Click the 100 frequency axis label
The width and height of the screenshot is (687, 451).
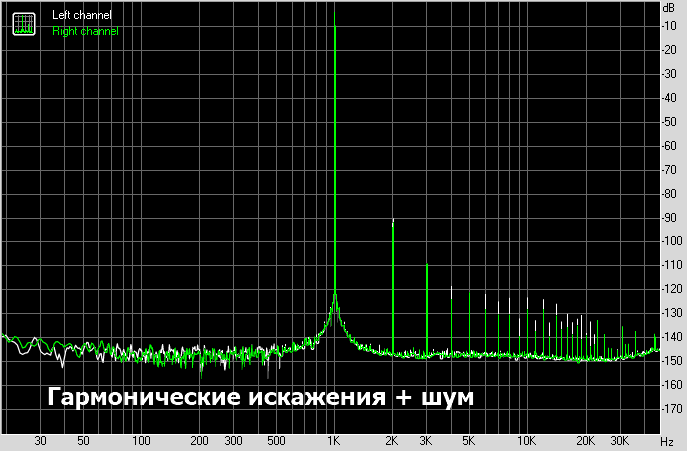tap(141, 440)
